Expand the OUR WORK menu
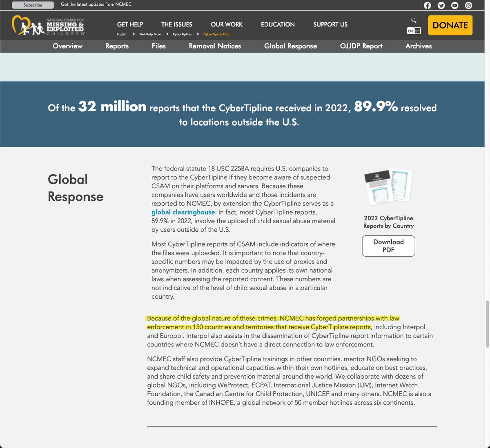The width and height of the screenshot is (490, 448). tap(227, 24)
